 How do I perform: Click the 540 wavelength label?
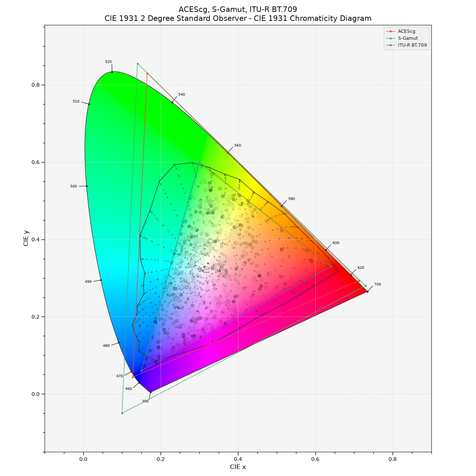181,94
